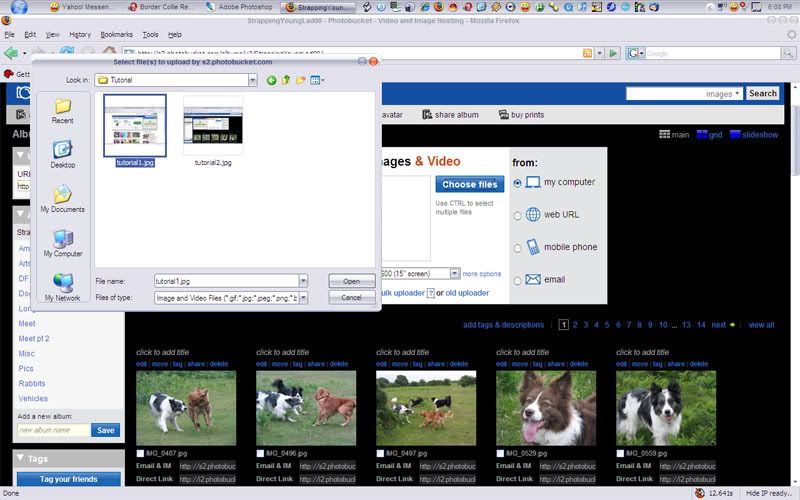Open back-button history dropdown arrow

(24, 54)
